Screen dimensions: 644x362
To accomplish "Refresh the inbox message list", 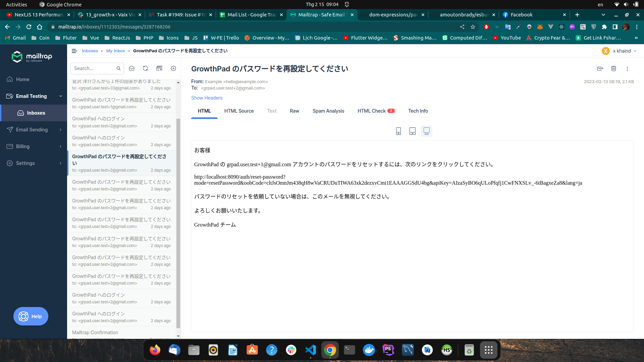I will tap(145, 68).
